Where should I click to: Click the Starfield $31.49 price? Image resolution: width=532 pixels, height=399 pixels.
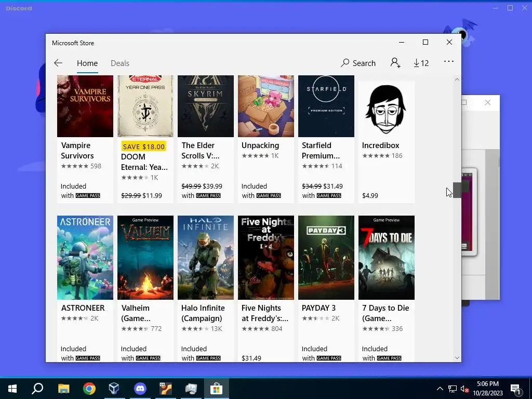pyautogui.click(x=333, y=186)
